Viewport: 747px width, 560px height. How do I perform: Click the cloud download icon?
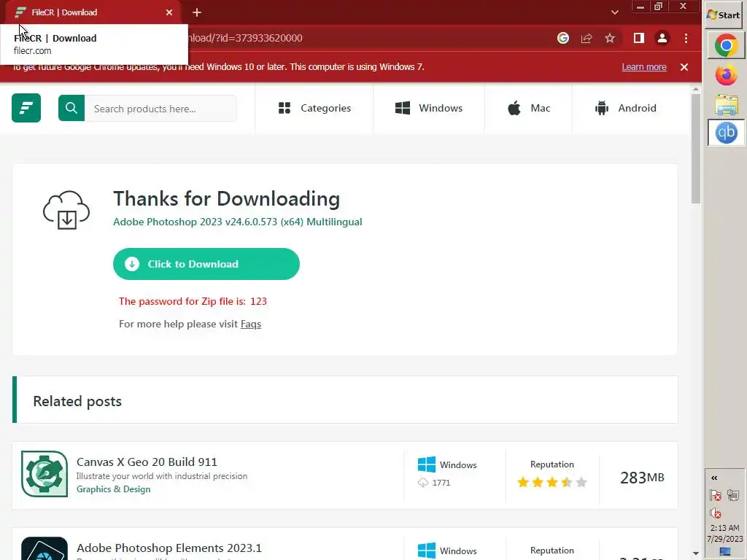pos(66,210)
